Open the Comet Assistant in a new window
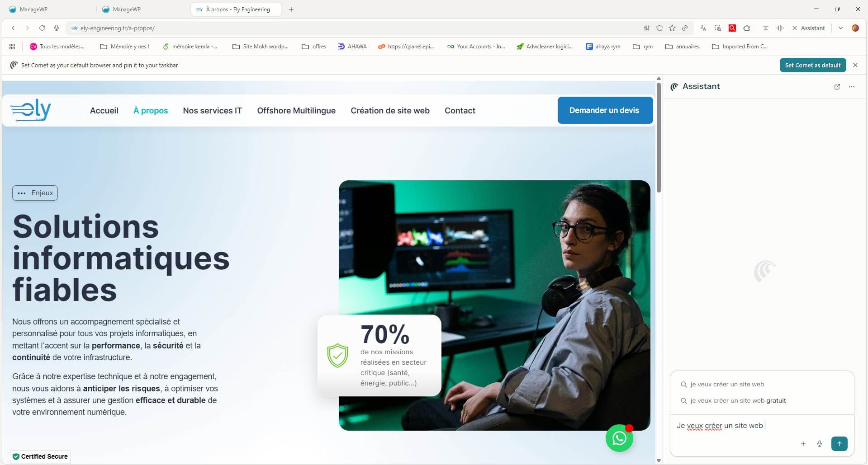The height and width of the screenshot is (465, 868). pos(837,87)
